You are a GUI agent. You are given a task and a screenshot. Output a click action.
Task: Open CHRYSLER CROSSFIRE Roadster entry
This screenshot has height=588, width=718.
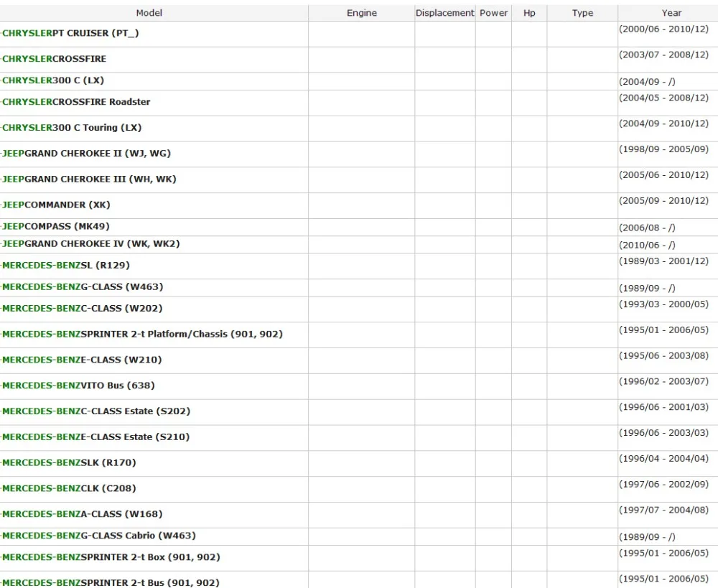point(76,102)
